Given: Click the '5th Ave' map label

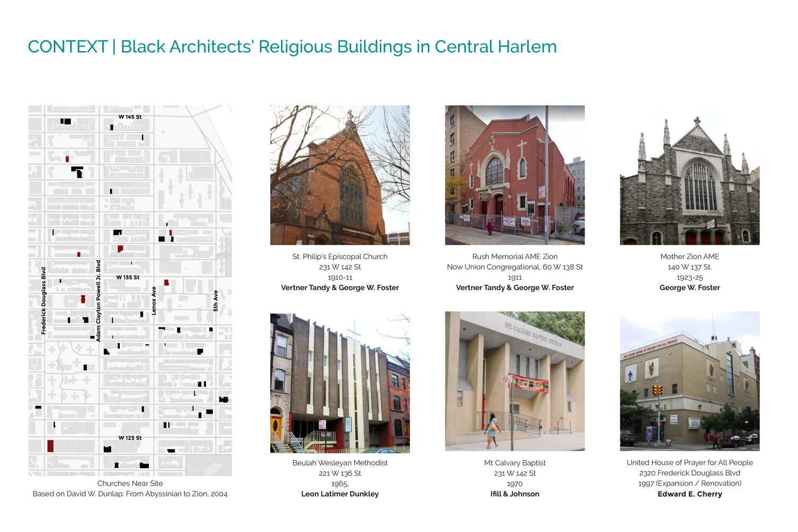Looking at the screenshot, I should click(215, 301).
